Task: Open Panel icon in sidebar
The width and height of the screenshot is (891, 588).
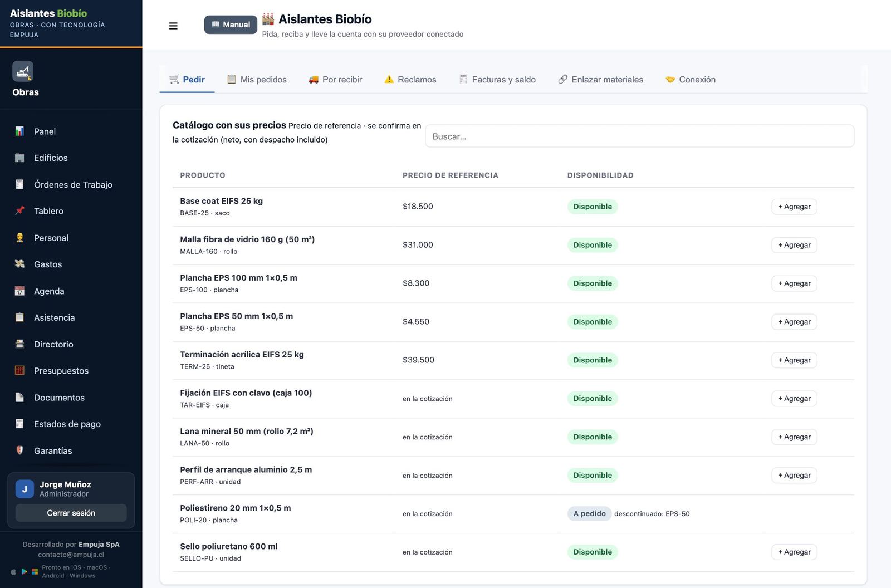Action: point(19,131)
